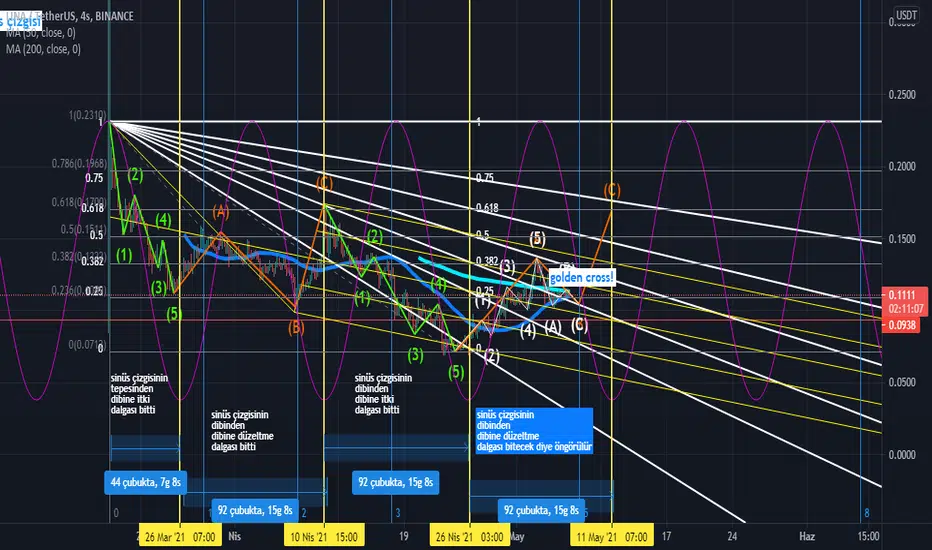This screenshot has width=932, height=550.
Task: Click cycle line number 8 near the bottom
Action: pyautogui.click(x=867, y=513)
